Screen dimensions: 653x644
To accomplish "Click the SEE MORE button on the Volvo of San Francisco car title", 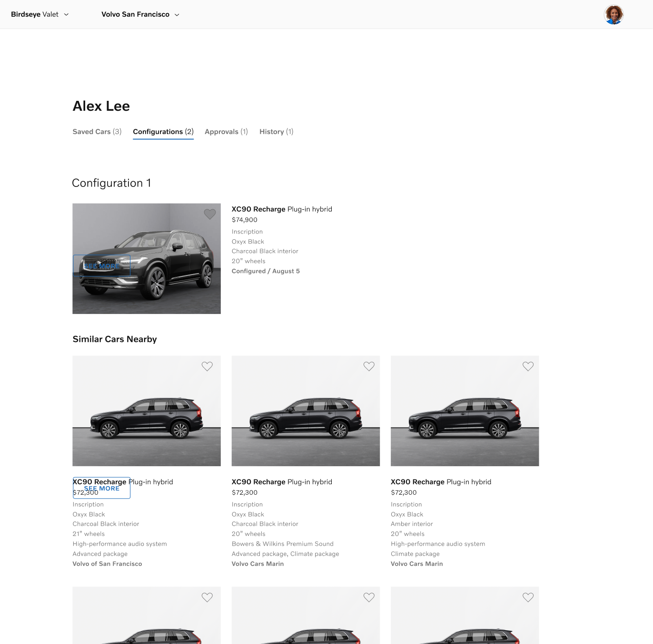I will [101, 488].
